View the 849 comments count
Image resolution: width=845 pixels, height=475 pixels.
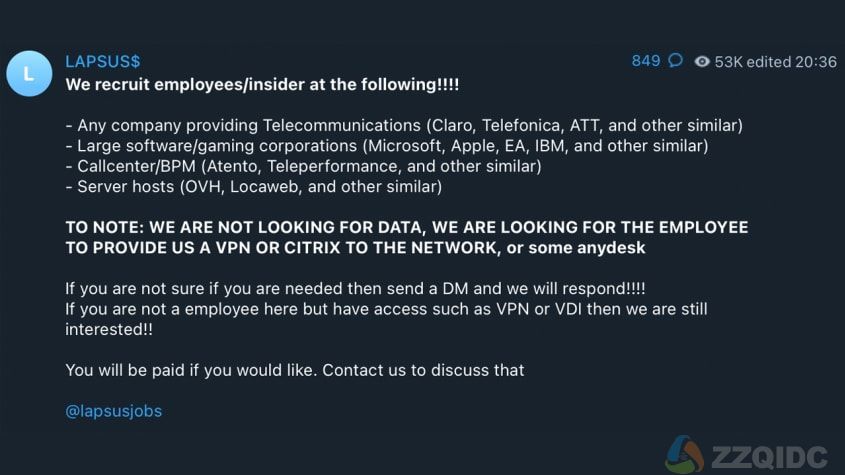[x=646, y=61]
